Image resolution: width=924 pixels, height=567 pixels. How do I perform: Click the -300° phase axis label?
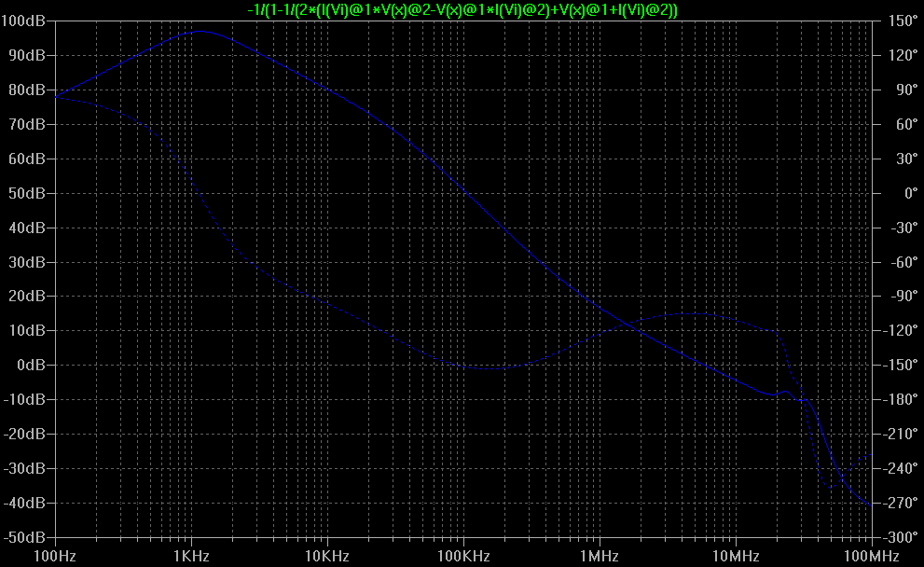pyautogui.click(x=901, y=537)
